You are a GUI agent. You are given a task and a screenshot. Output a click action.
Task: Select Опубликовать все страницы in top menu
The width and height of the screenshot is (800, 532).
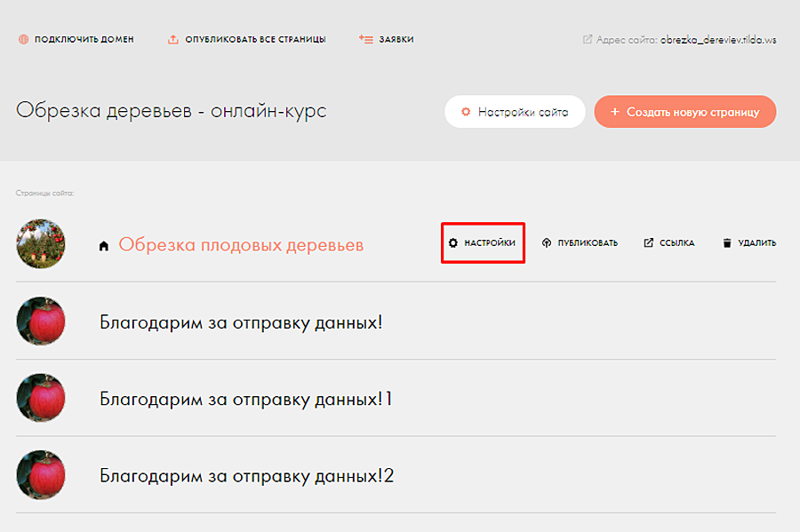255,40
